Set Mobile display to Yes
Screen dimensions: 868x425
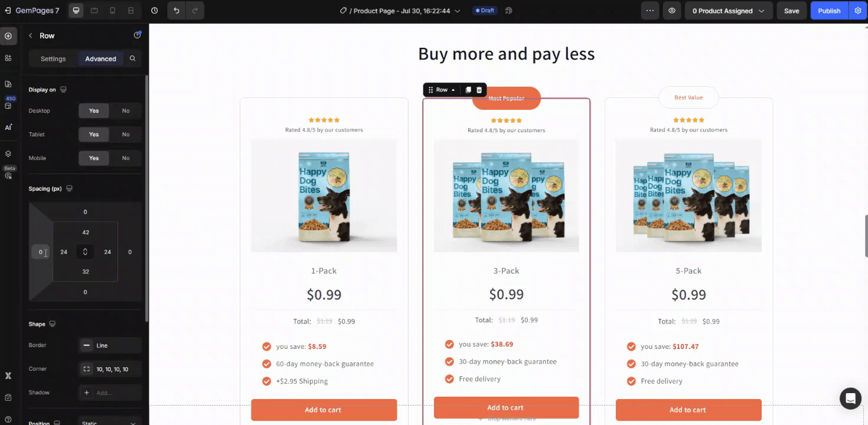94,158
